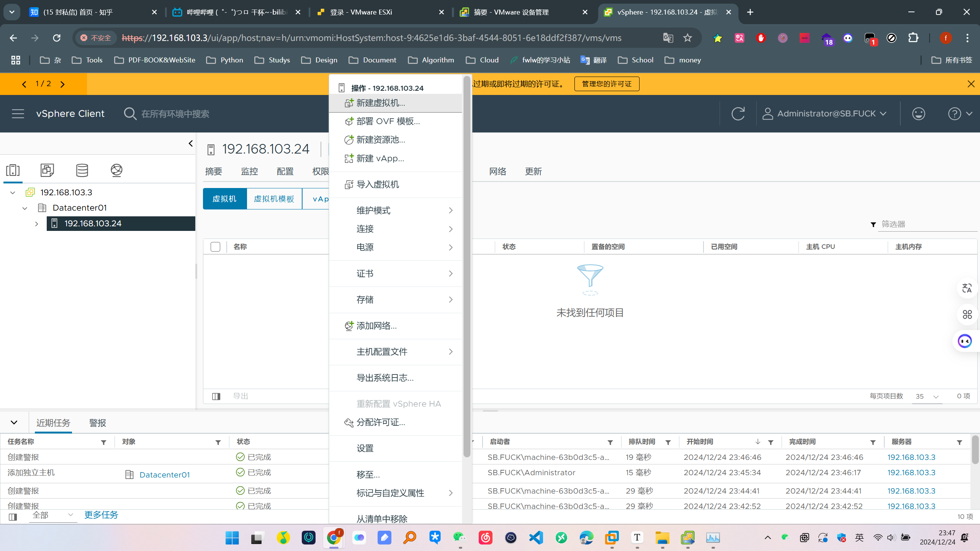Open server link for the 23:45:34 task

pos(911,473)
